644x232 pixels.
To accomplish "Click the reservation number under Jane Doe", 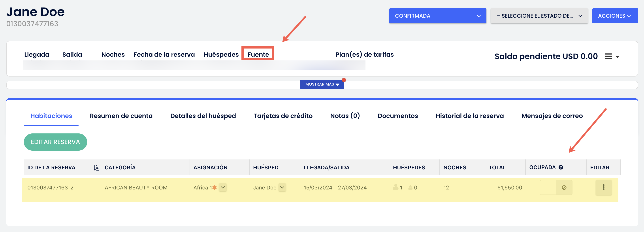I will coord(32,24).
